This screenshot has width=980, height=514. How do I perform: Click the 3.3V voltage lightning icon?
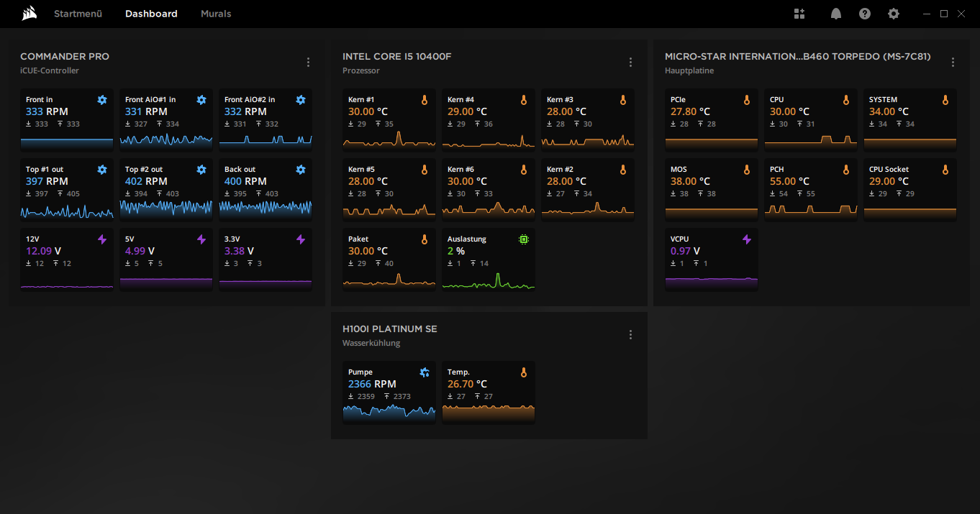[301, 239]
